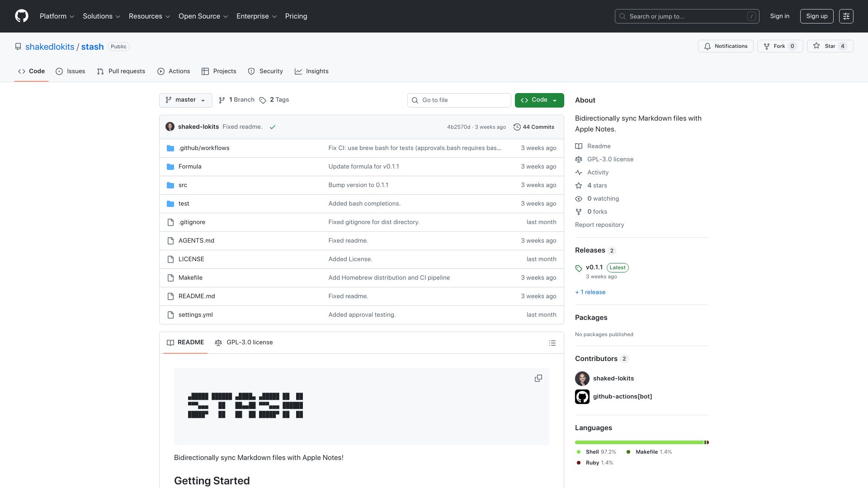This screenshot has width=868, height=488.
Task: Expand the Enterprise navigation menu
Action: tap(257, 16)
